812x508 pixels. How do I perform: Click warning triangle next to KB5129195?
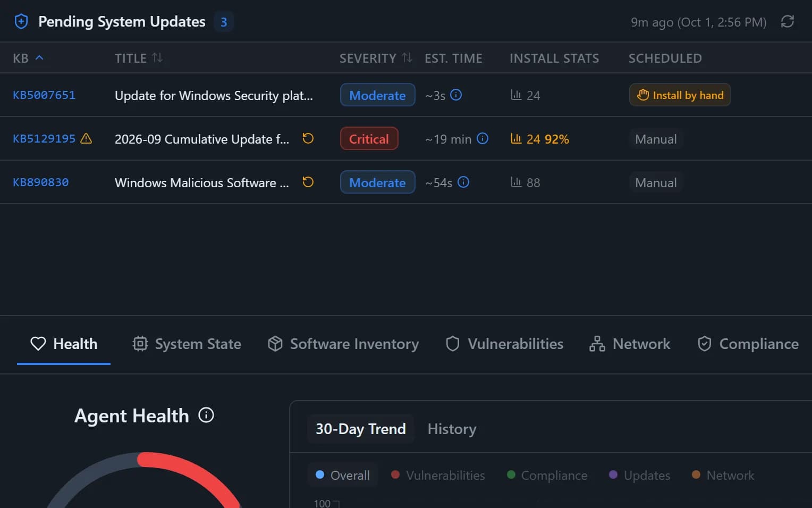click(x=86, y=139)
